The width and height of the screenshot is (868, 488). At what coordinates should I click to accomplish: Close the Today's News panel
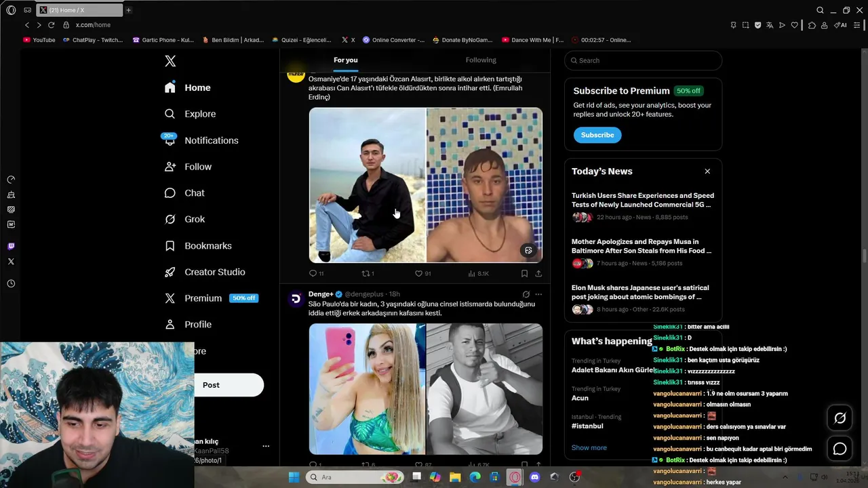(707, 171)
